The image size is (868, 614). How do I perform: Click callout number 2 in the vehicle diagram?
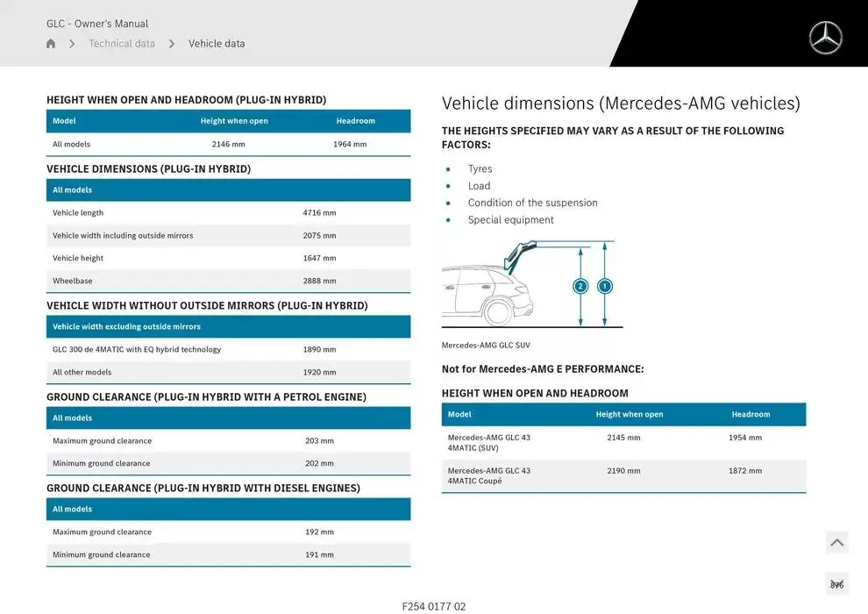click(580, 286)
